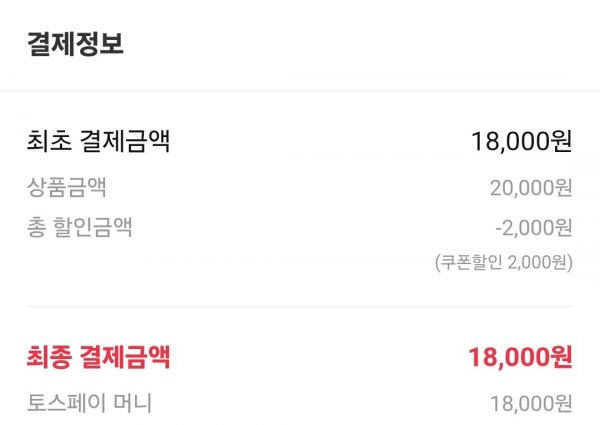The image size is (600, 425).
Task: Click the word 총 in discount label
Action: [36, 227]
